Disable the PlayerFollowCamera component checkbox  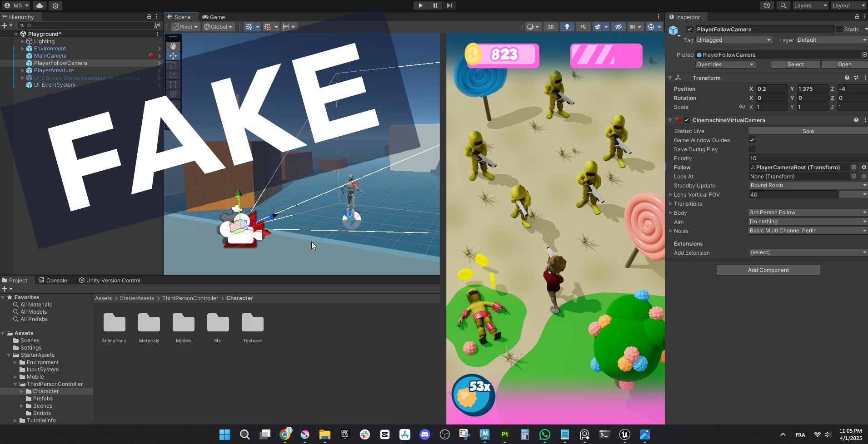tap(689, 29)
